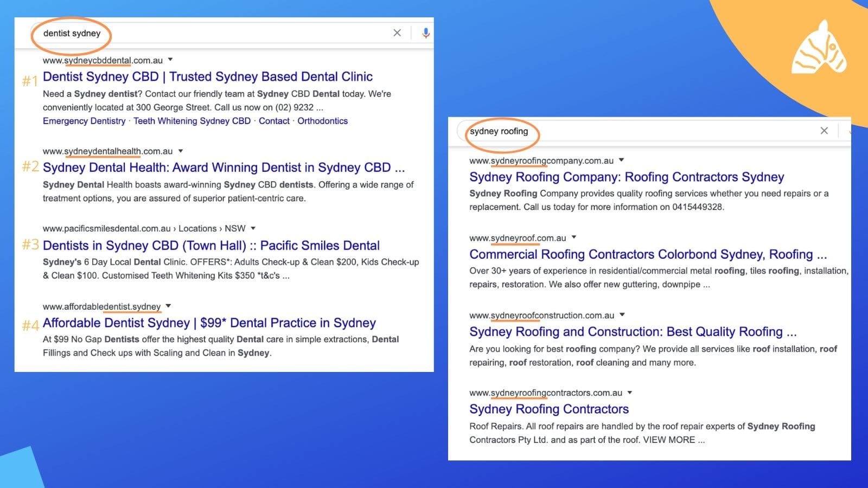Click the URL www.sydneydentalhealth.com.au
Screen dimensions: 868x488
coord(107,151)
